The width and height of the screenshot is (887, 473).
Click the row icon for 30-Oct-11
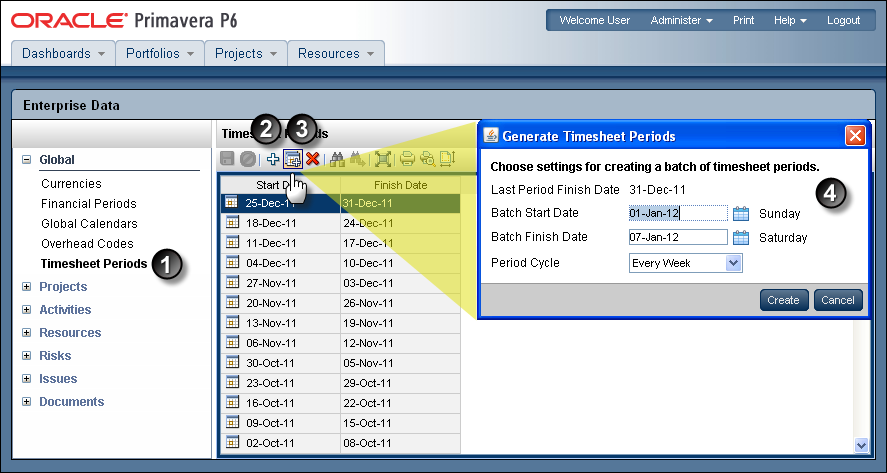point(231,363)
